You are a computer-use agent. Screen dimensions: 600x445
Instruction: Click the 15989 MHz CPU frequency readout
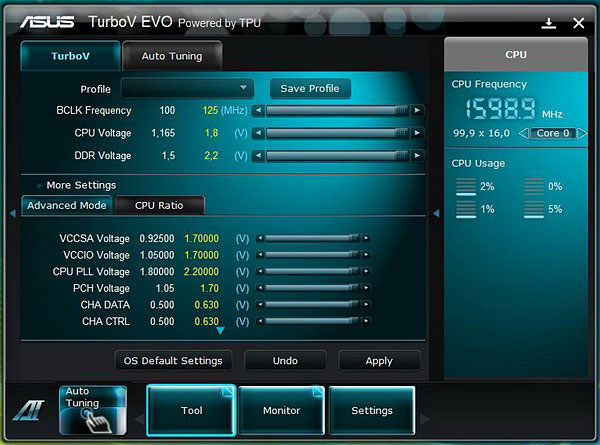pos(501,108)
